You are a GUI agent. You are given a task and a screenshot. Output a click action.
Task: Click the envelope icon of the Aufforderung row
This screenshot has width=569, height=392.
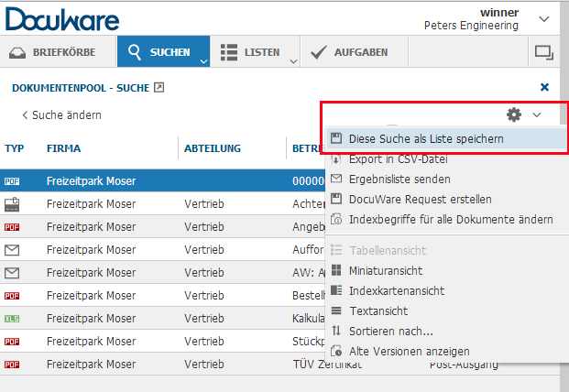click(12, 249)
